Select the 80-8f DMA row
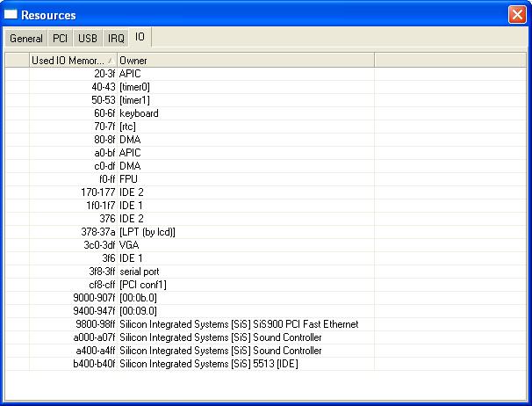The height and width of the screenshot is (406, 532). click(266, 140)
